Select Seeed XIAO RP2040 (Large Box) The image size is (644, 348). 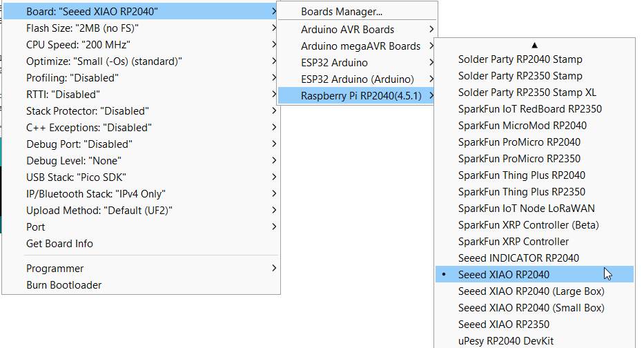(531, 291)
